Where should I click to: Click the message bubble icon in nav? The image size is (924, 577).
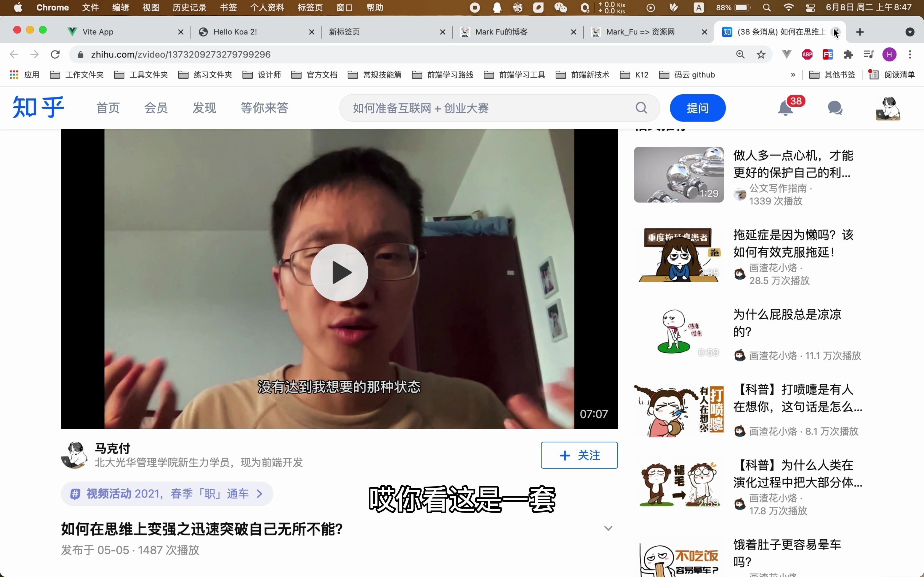point(835,108)
